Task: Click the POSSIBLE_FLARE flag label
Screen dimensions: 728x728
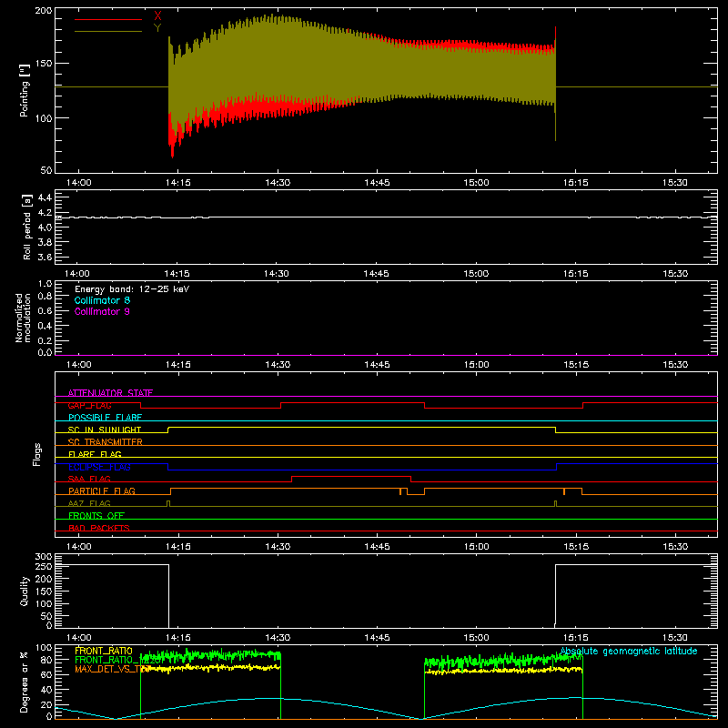Action: 105,418
